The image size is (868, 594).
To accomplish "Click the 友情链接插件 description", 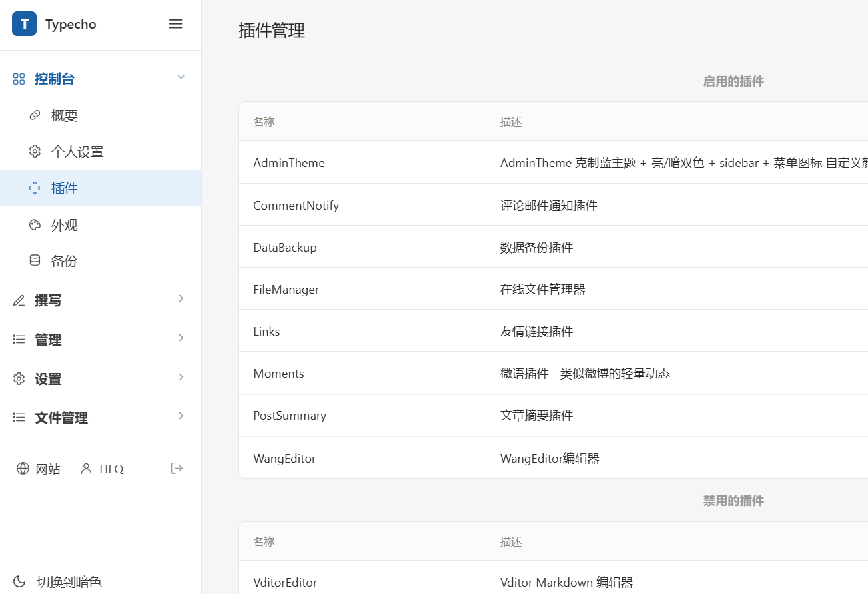I will [x=537, y=332].
